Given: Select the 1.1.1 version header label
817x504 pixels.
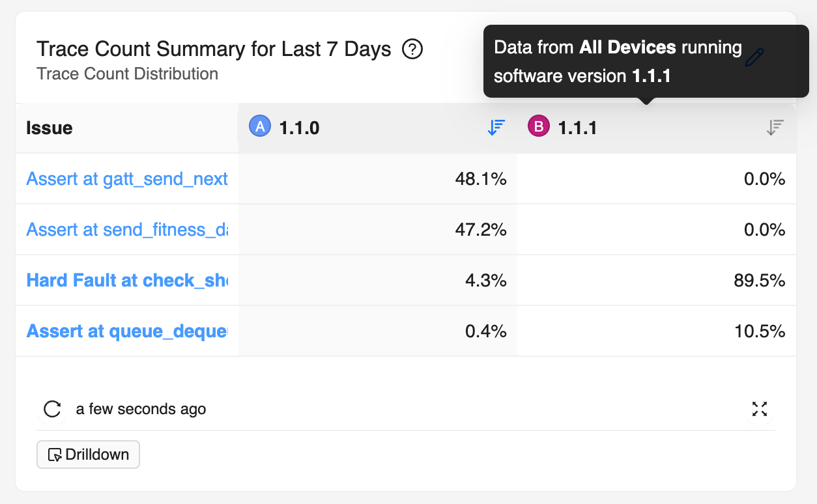Looking at the screenshot, I should [578, 128].
